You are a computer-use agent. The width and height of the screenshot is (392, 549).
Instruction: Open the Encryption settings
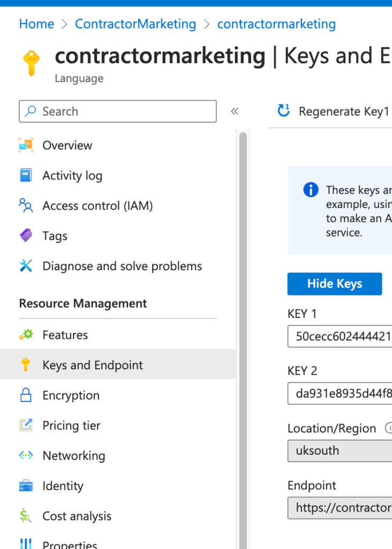[118, 395]
